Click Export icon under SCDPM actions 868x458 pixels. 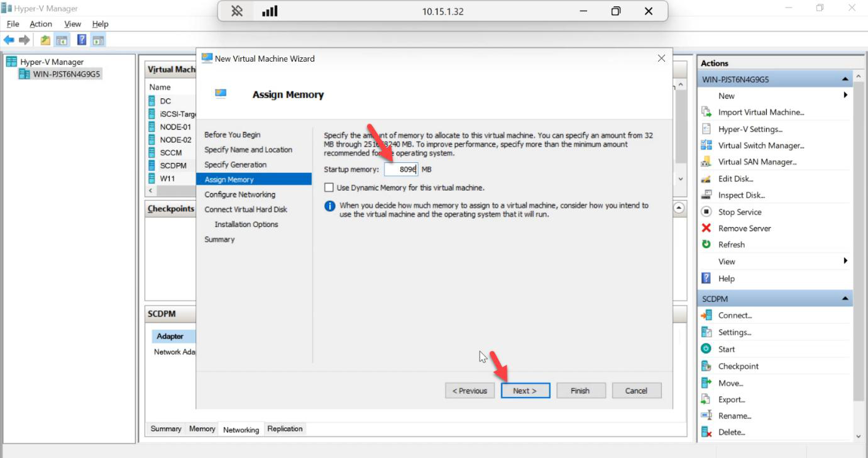tap(706, 399)
